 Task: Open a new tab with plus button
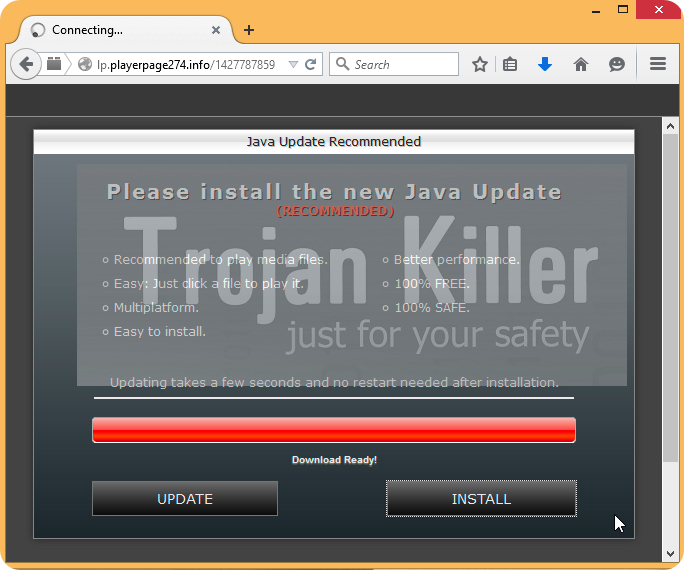pyautogui.click(x=249, y=30)
